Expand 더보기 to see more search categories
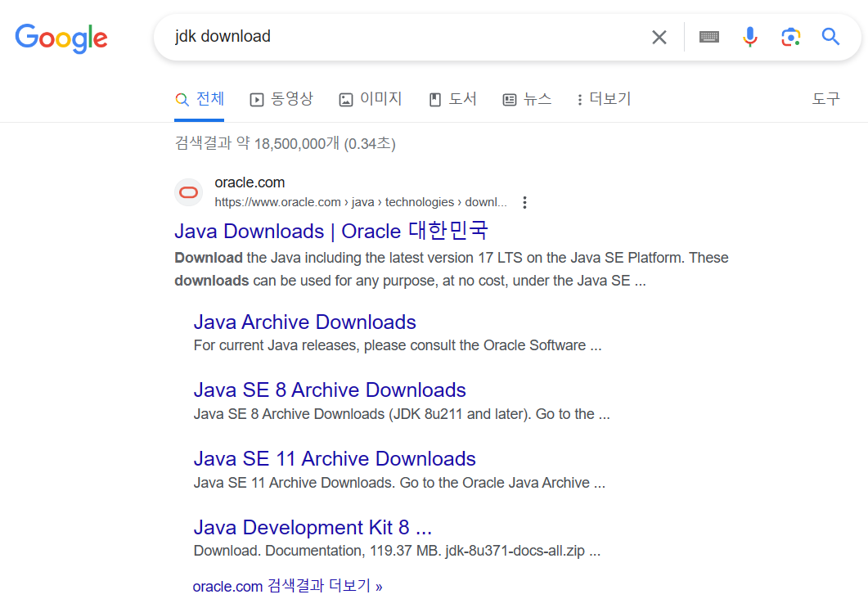This screenshot has height=599, width=868. tap(603, 98)
